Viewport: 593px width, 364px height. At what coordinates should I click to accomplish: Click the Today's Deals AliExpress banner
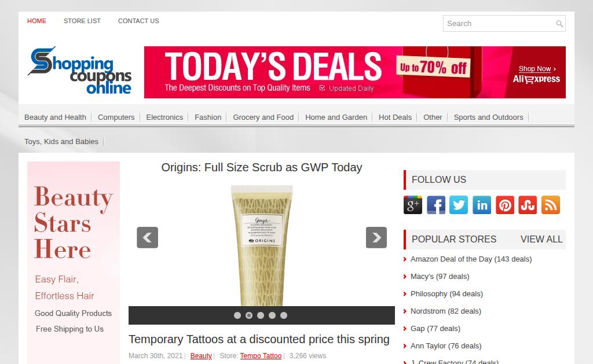pyautogui.click(x=355, y=72)
